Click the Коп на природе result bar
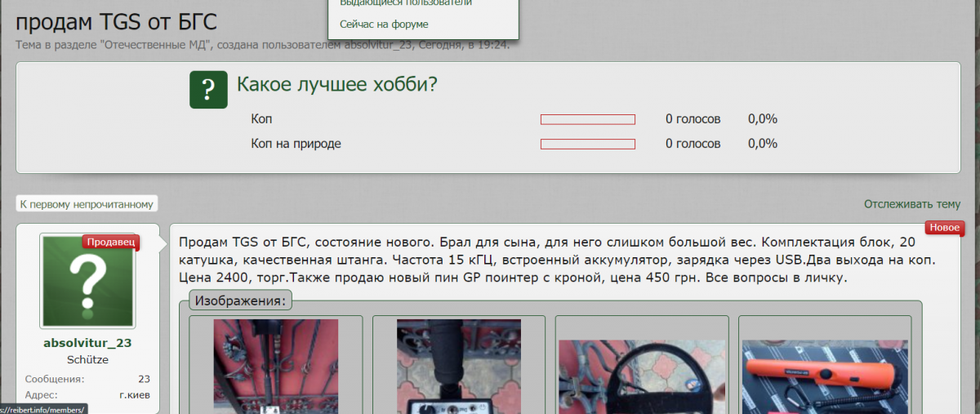This screenshot has width=980, height=414. pyautogui.click(x=588, y=145)
